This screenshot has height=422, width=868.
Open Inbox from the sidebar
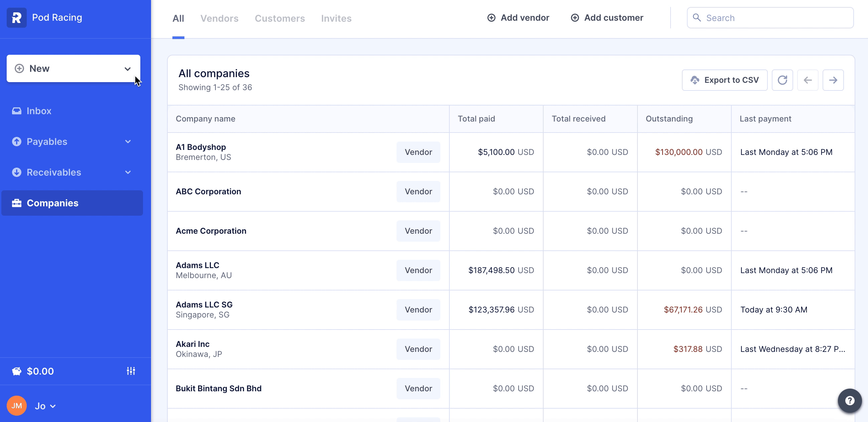pos(39,111)
